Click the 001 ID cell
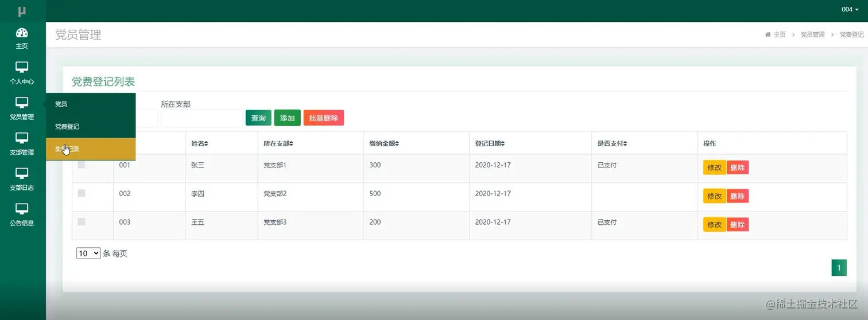Screen dimensions: 868x320 (125, 165)
